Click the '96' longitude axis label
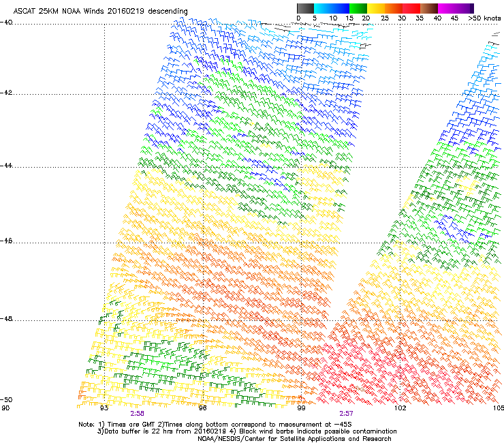504x443 pixels. click(202, 408)
